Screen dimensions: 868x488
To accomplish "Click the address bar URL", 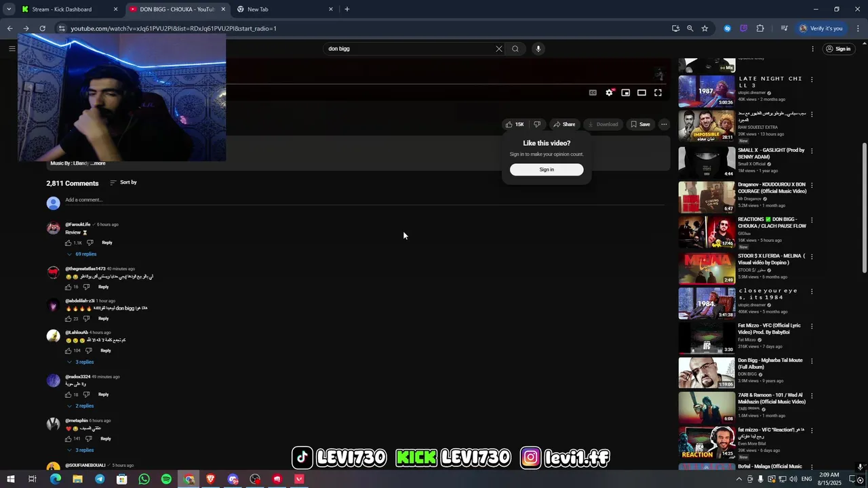I will pos(174,28).
